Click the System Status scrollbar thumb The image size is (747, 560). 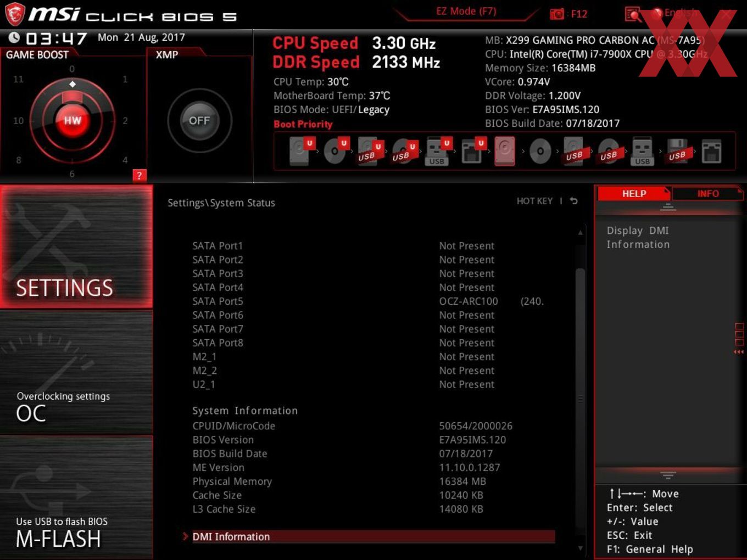580,398
